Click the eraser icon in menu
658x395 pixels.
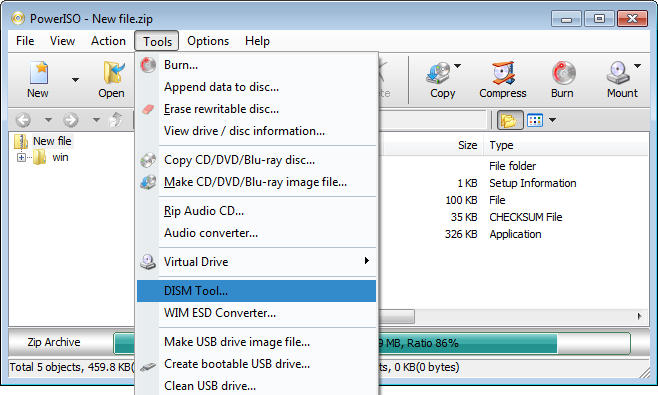tap(148, 110)
